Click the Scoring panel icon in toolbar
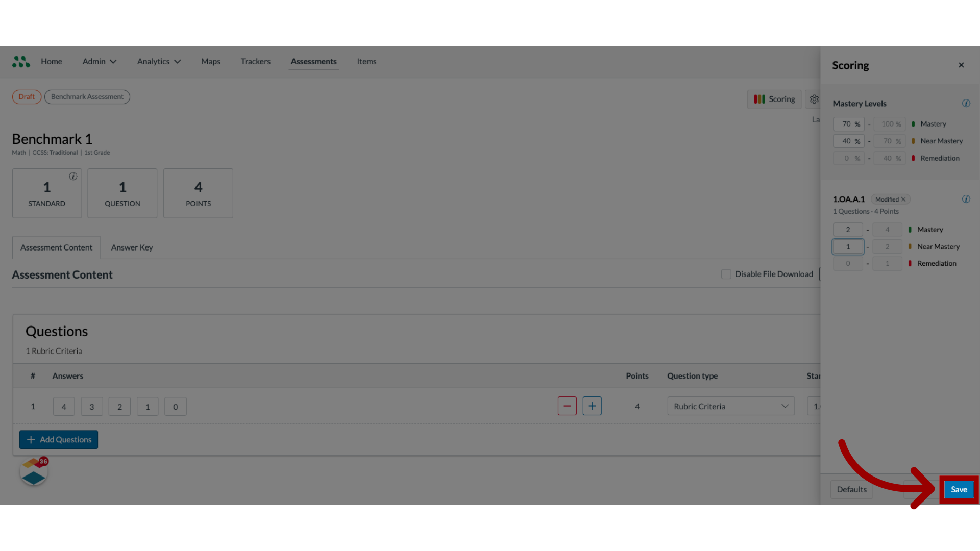 774,99
